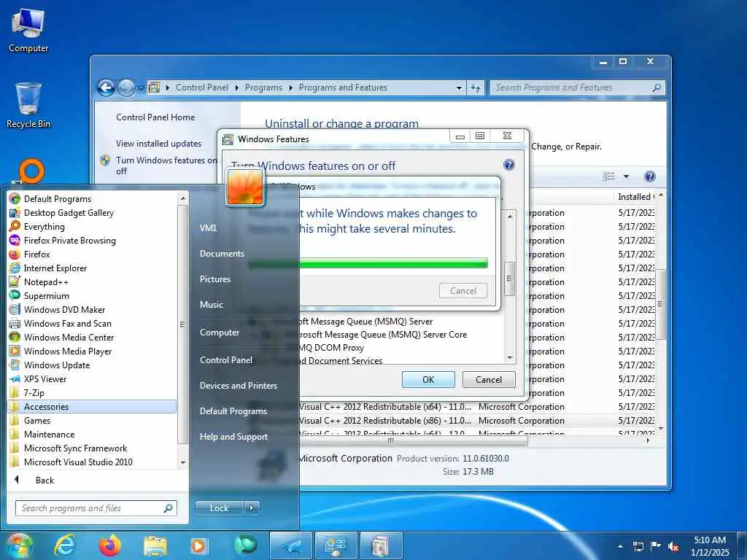Click the volume icon in system tray
Viewport: 747px width, 560px height.
coord(673,546)
